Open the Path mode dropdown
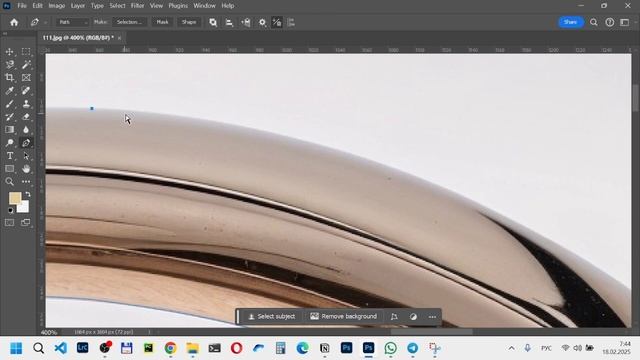 pyautogui.click(x=72, y=22)
